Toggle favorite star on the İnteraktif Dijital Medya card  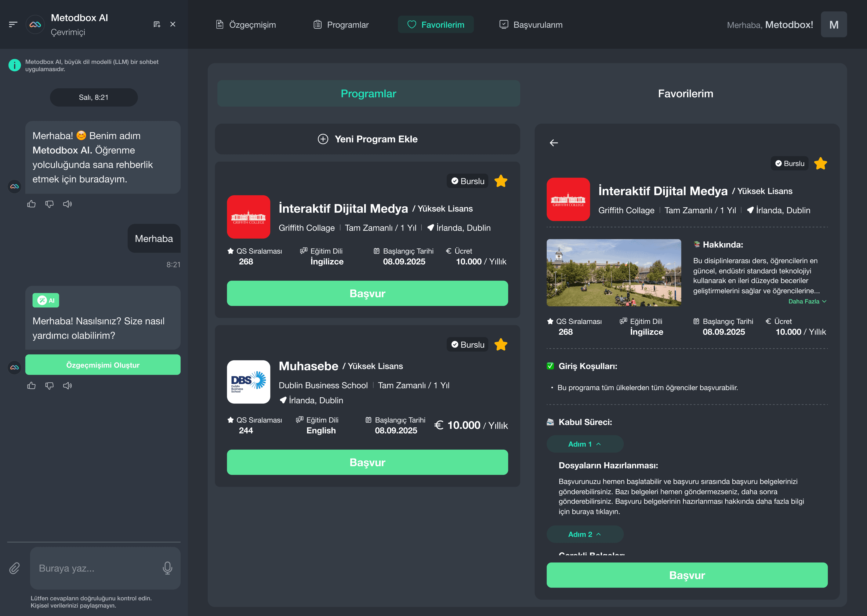[x=501, y=181]
